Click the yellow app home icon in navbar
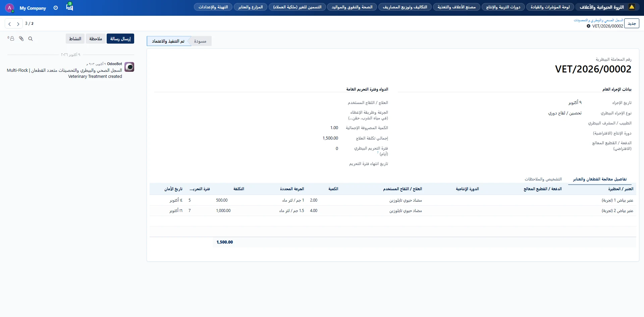Viewport: 644px width, 317px height. coord(632,7)
